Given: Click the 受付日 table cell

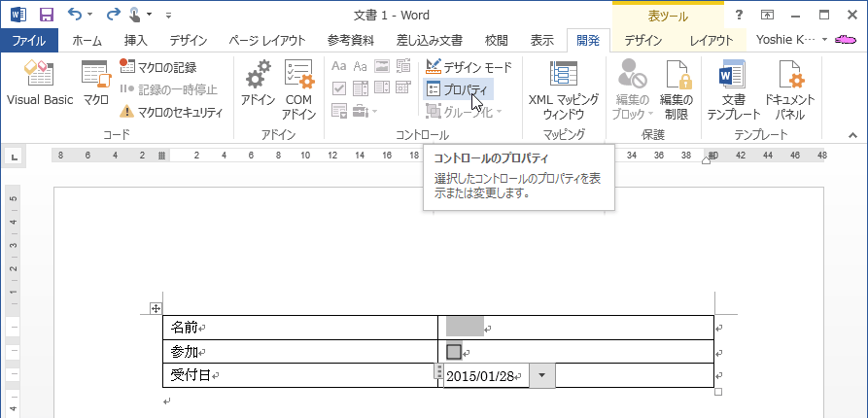Looking at the screenshot, I should pos(300,375).
